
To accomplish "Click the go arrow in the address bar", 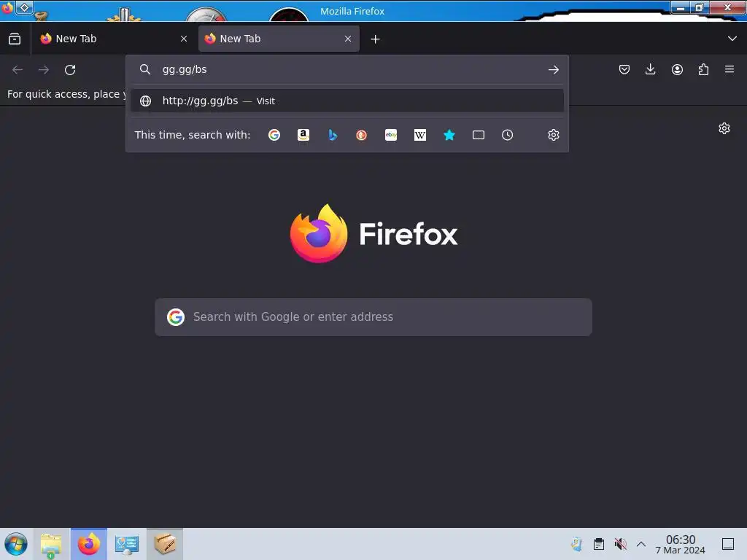I will point(553,69).
